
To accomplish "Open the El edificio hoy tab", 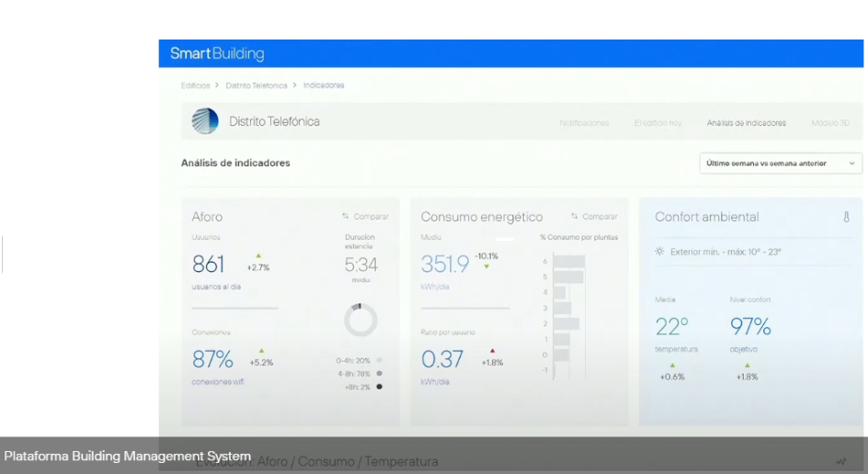I will 657,123.
